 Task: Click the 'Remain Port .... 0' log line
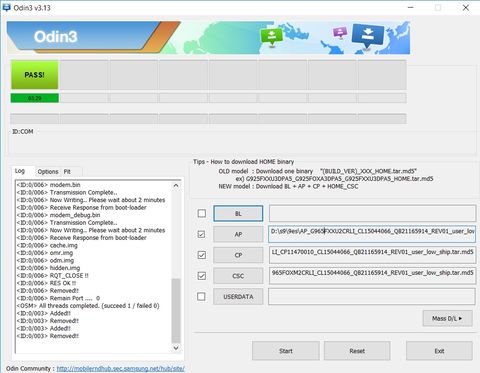58,298
